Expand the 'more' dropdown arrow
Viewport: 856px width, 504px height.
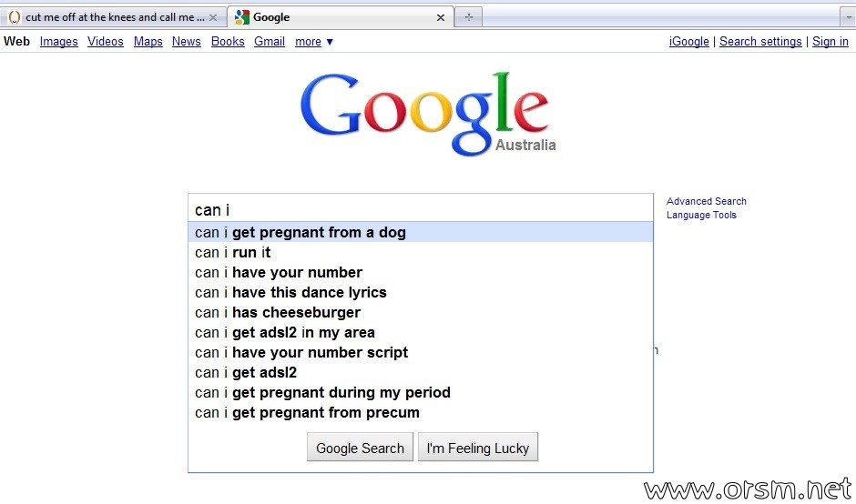tap(329, 42)
